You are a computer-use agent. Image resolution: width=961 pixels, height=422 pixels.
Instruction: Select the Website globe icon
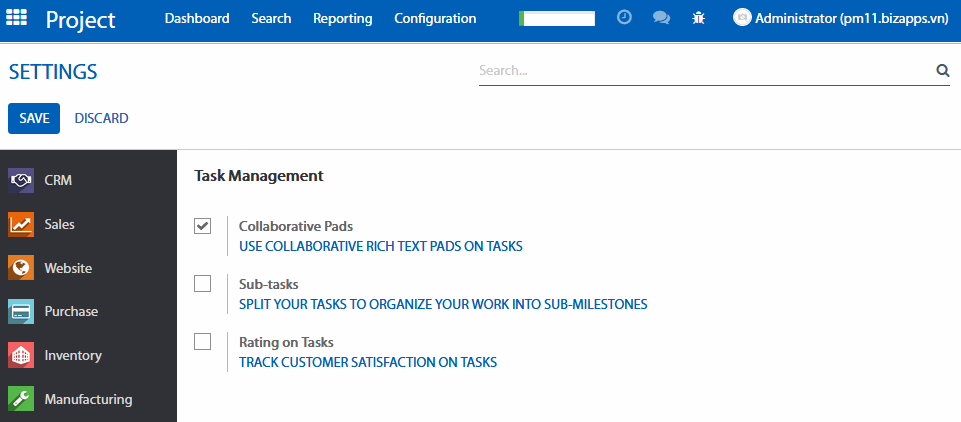pos(22,268)
